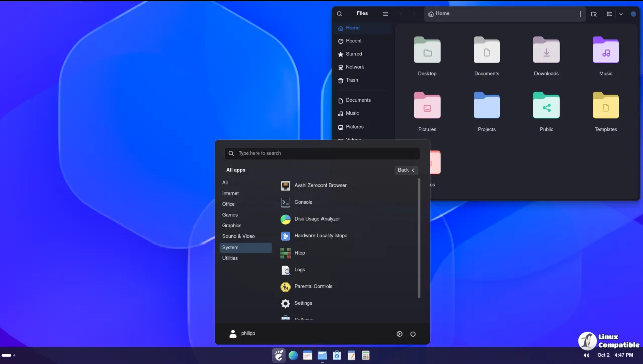Open the Text Editor icon in taskbar
This screenshot has width=643, height=364.
coord(352,355)
